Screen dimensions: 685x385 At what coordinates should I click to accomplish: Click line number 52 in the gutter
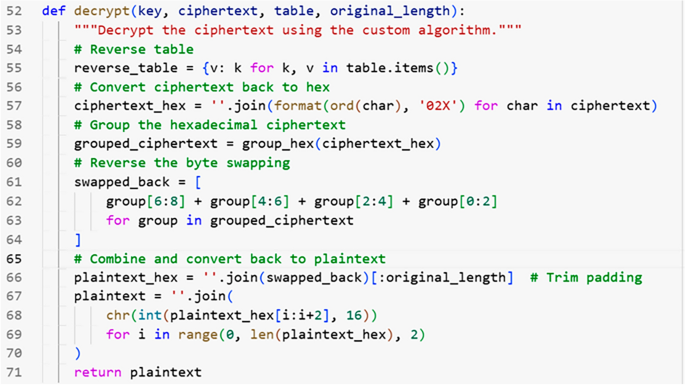[14, 11]
